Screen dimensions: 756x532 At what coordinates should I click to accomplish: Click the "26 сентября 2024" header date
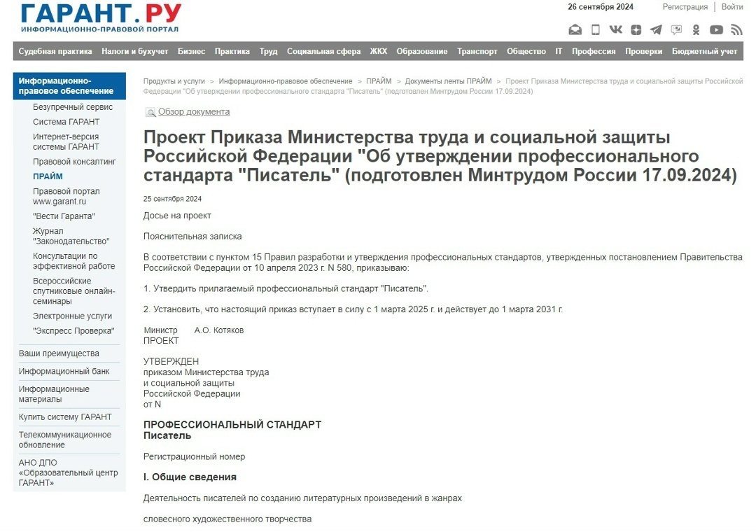(x=601, y=7)
